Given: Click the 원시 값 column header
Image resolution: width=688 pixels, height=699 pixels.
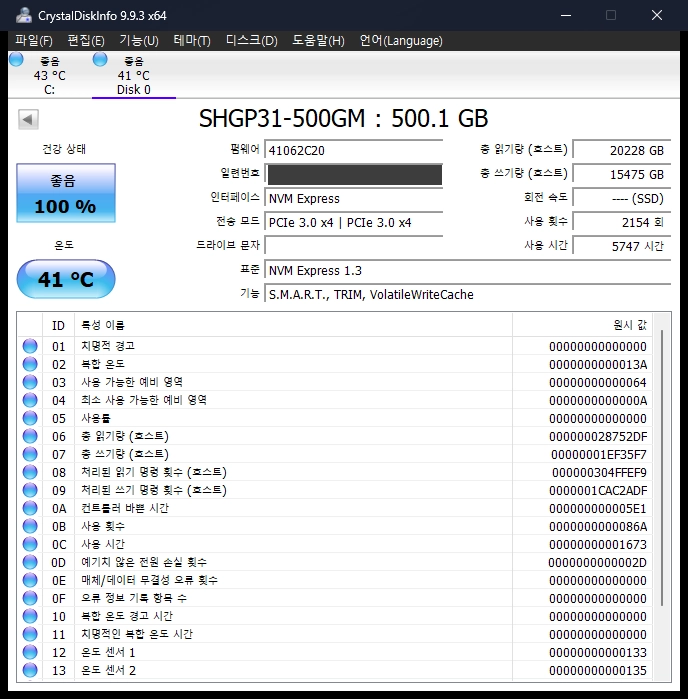Looking at the screenshot, I should pyautogui.click(x=582, y=325).
